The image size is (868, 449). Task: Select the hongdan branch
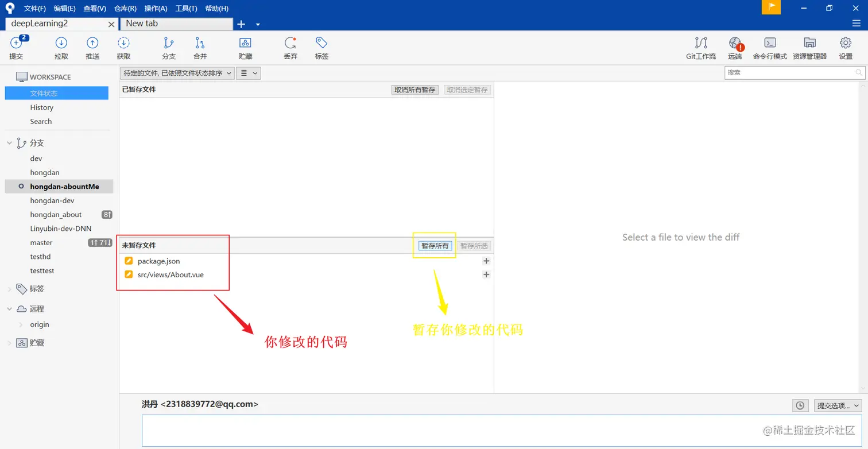click(45, 172)
